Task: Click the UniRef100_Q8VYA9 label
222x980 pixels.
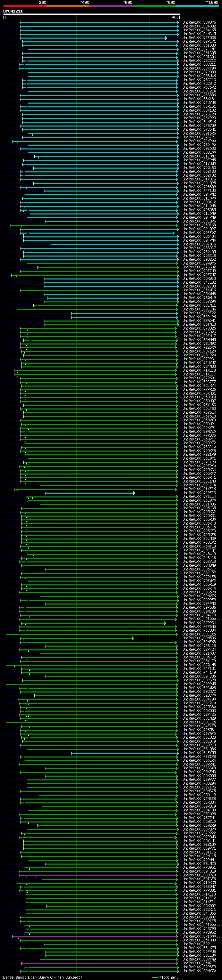Action: tap(199, 959)
